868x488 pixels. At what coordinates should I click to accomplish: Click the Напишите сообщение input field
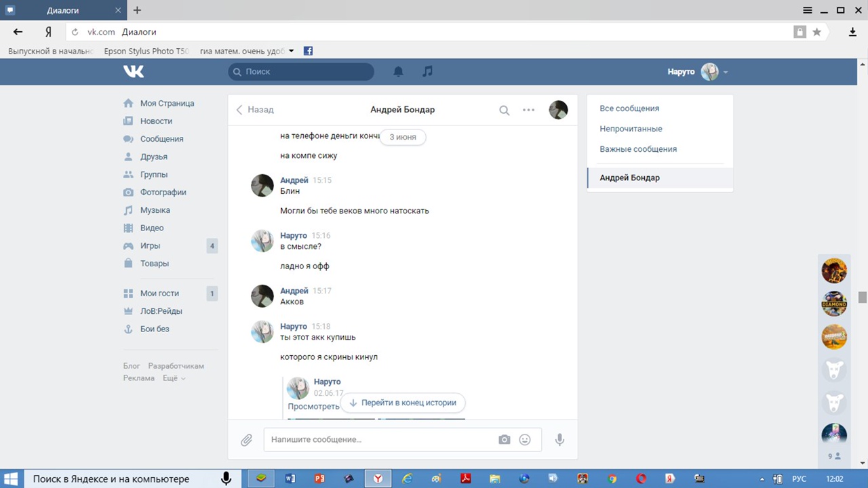pyautogui.click(x=380, y=440)
